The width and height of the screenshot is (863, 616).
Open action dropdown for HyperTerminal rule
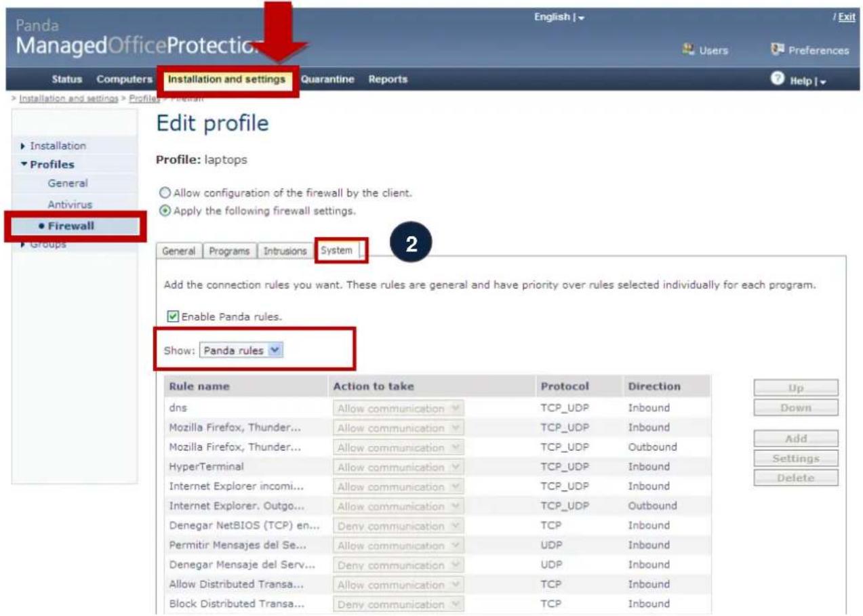(398, 468)
